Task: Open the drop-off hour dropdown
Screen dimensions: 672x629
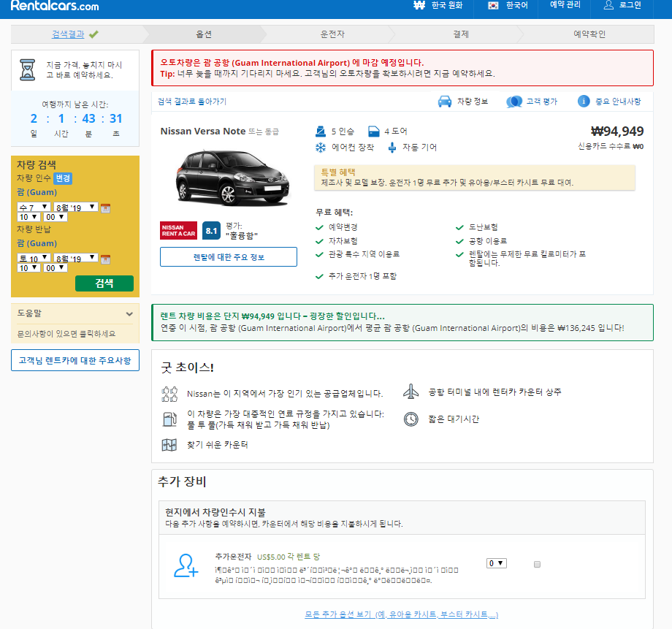Action: (x=28, y=268)
